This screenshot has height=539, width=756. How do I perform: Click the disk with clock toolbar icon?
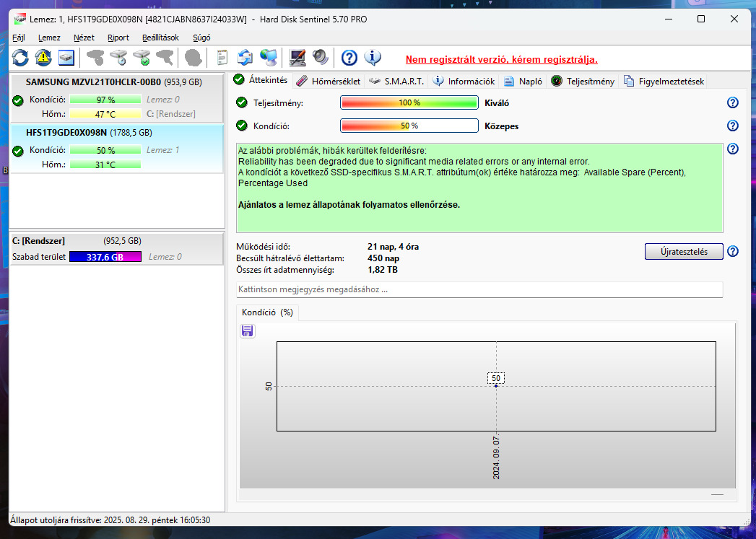[118, 58]
